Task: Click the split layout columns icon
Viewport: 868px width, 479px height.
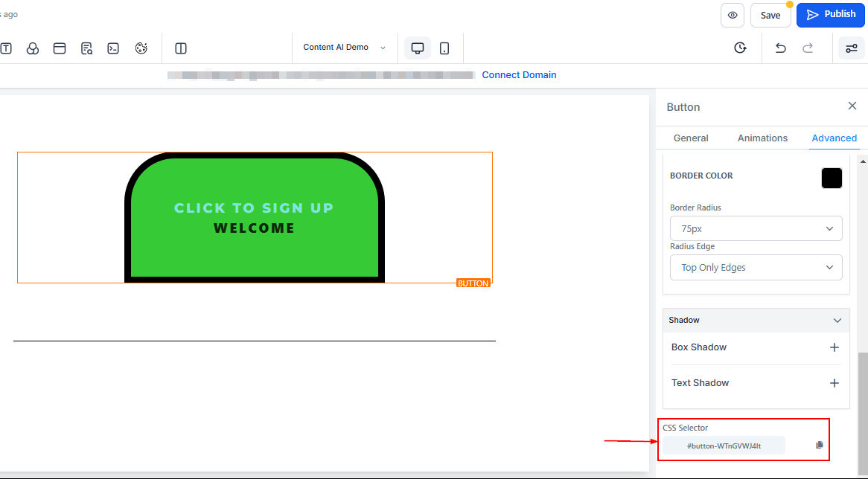Action: click(x=180, y=48)
